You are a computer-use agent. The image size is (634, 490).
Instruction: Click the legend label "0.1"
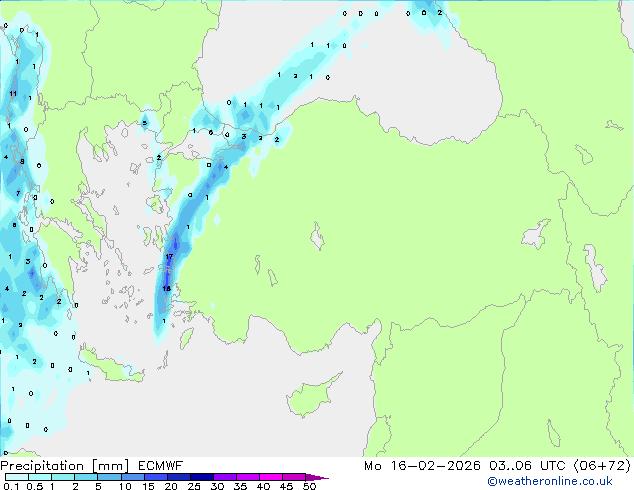click(x=11, y=486)
